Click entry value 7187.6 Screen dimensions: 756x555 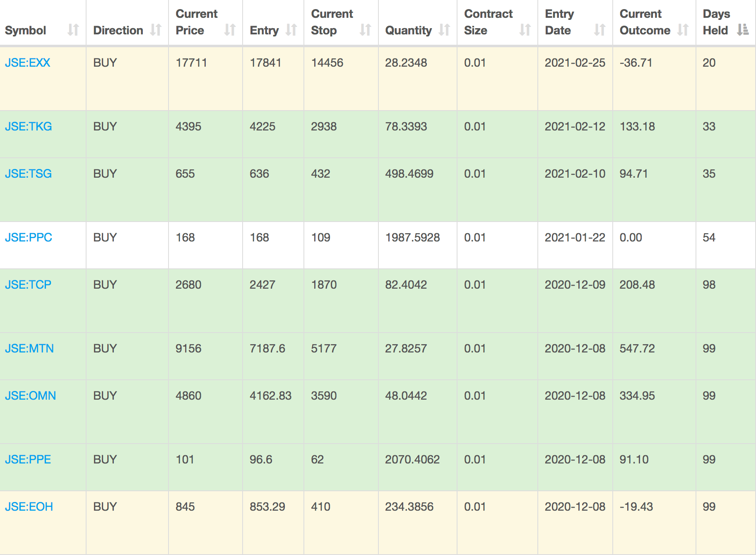pos(267,348)
